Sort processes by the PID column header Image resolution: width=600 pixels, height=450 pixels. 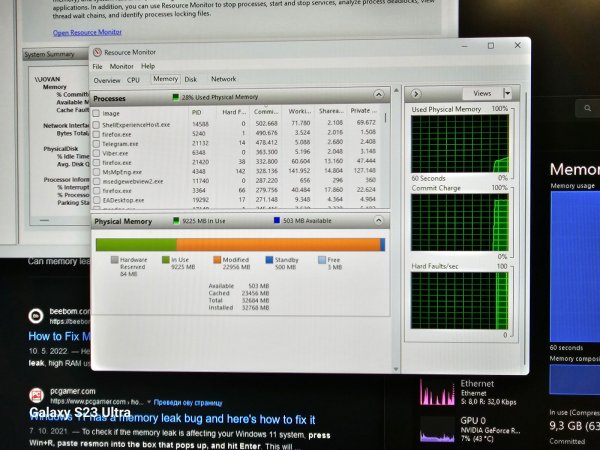(196, 112)
